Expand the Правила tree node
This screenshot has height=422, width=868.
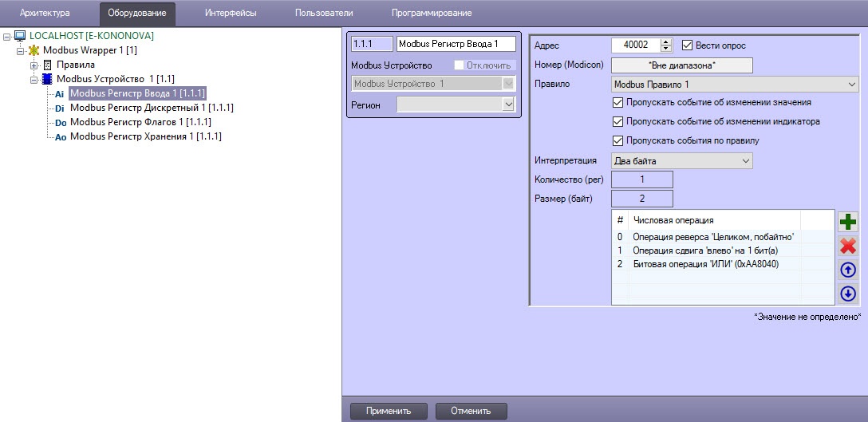tap(34, 65)
